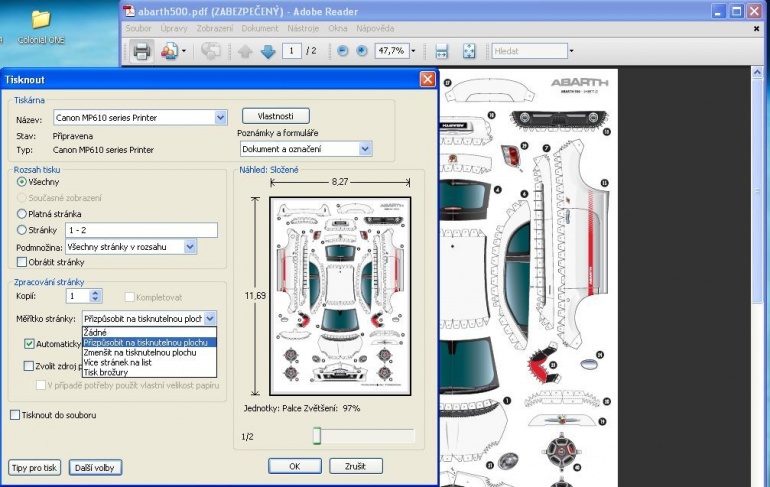Toggle the Zvolit zdroj checkbox
770x487 pixels.
click(29, 366)
